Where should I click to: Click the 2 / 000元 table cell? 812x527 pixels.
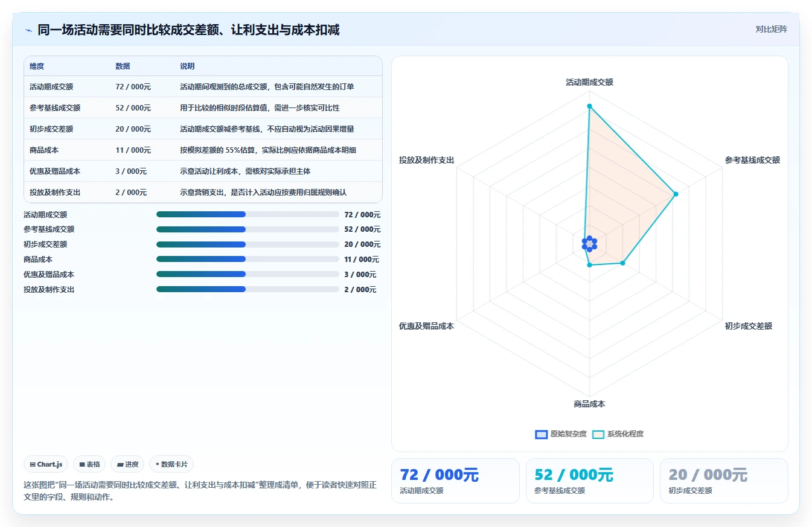click(x=131, y=193)
